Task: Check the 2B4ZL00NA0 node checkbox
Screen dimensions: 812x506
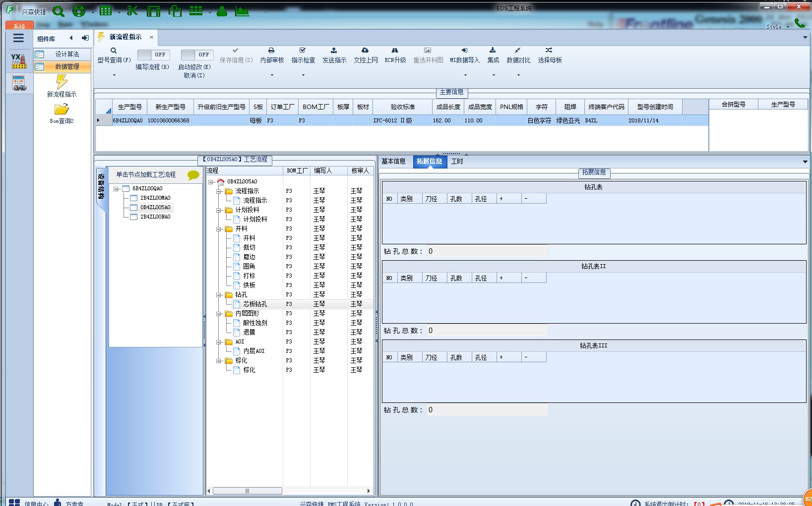Action: 133,217
